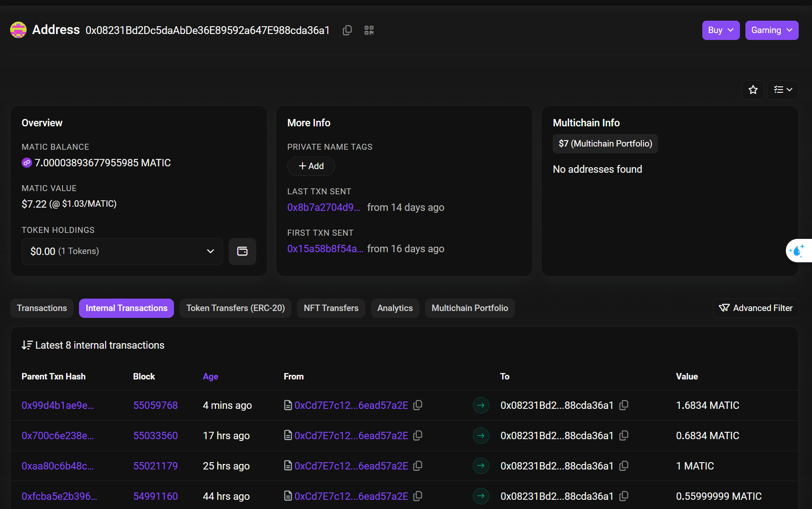Switch to the Analytics tab
Image resolution: width=812 pixels, height=509 pixels.
pyautogui.click(x=395, y=308)
